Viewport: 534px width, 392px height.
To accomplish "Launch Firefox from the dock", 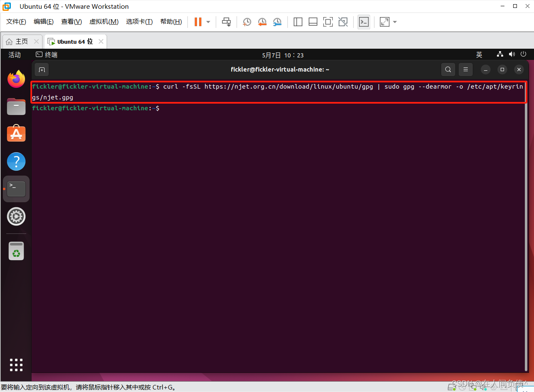I will point(16,79).
